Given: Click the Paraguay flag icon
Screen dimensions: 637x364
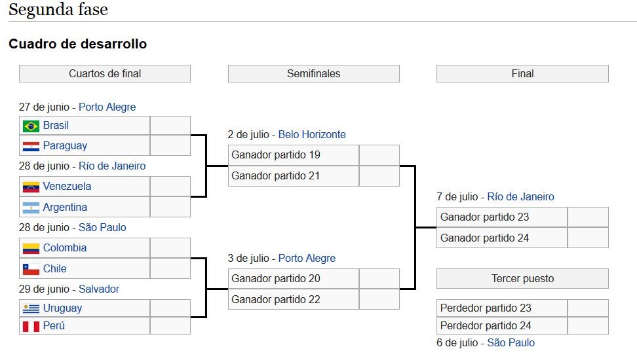Looking at the screenshot, I should 31,146.
